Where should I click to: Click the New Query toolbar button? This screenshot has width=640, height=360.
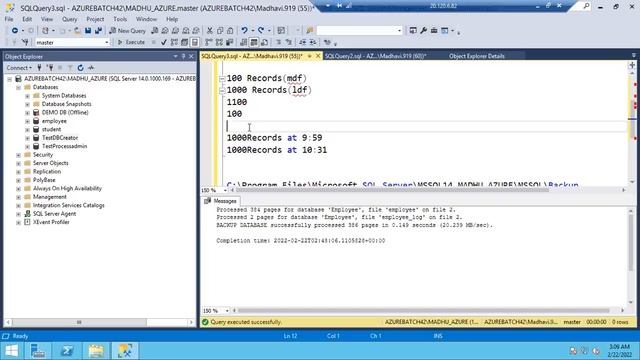pos(127,31)
